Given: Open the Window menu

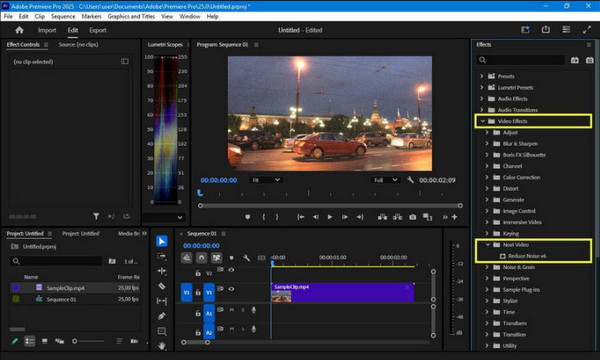Looking at the screenshot, I should pos(190,16).
